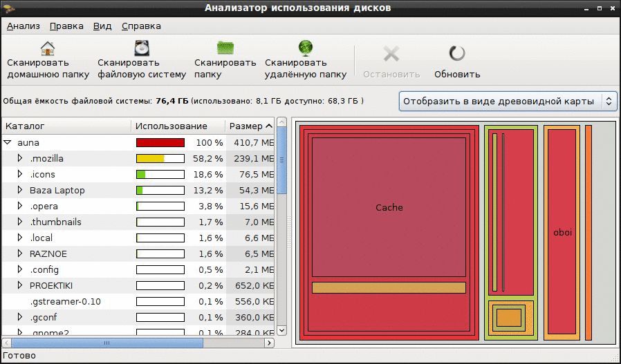Close the Disk Usage Analyzer window
621x364 pixels.
coord(611,8)
